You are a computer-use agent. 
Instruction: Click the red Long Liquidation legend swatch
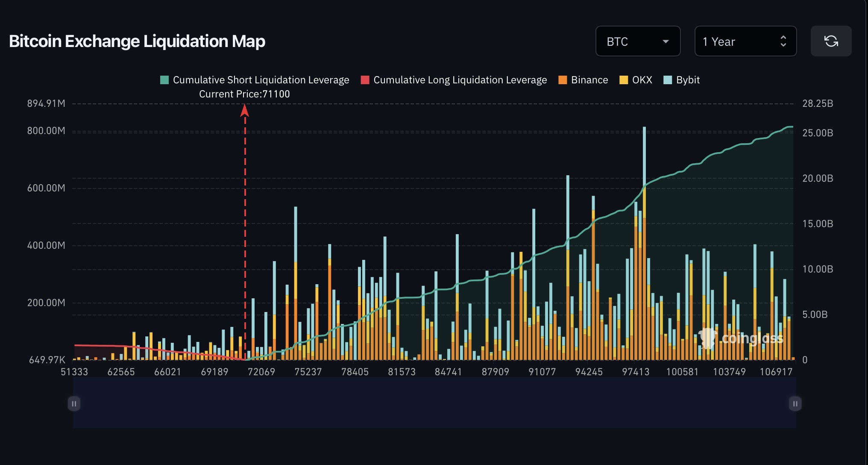tap(365, 80)
